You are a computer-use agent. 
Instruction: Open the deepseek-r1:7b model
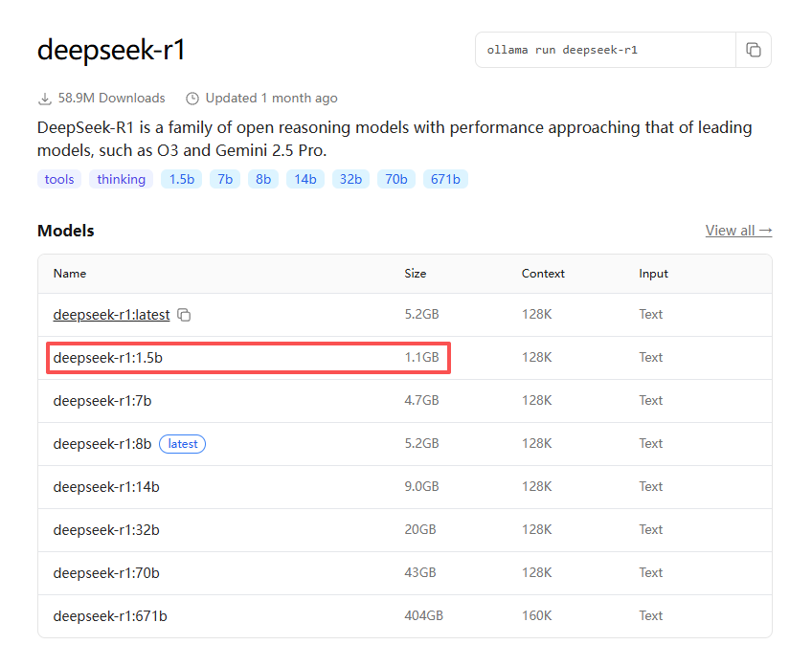(102, 401)
